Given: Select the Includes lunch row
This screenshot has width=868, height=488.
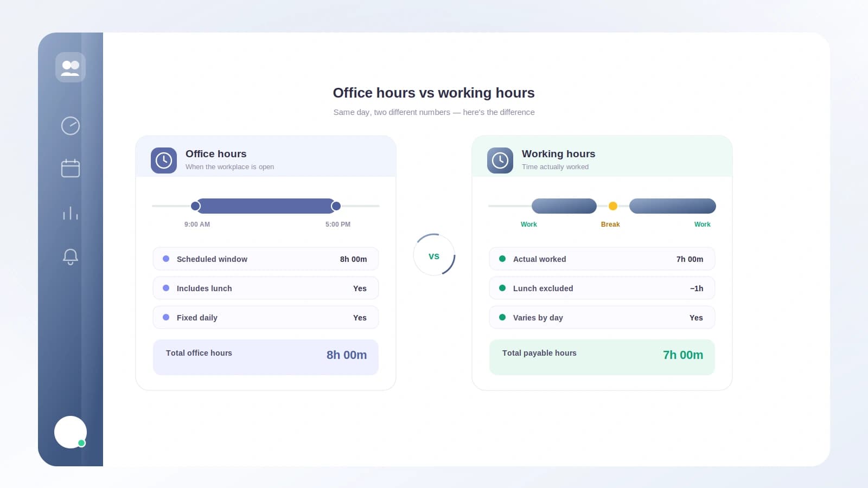Looking at the screenshot, I should pos(266,288).
